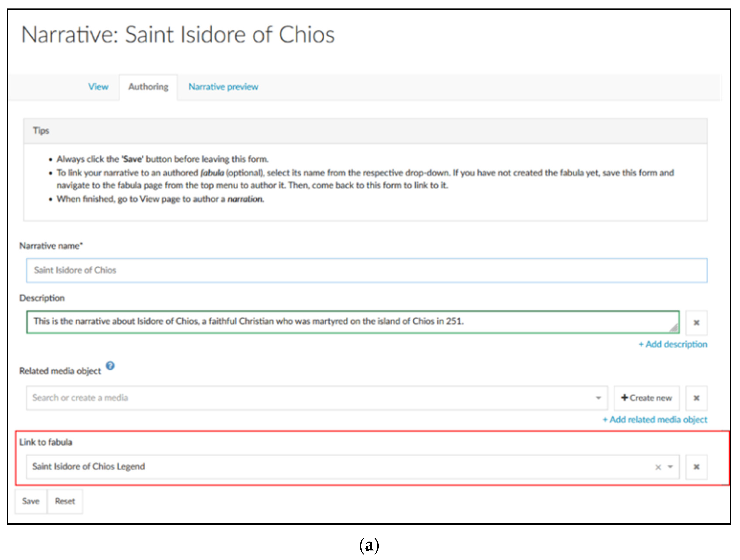
Task: Grab the description box resize handle
Action: [674, 329]
